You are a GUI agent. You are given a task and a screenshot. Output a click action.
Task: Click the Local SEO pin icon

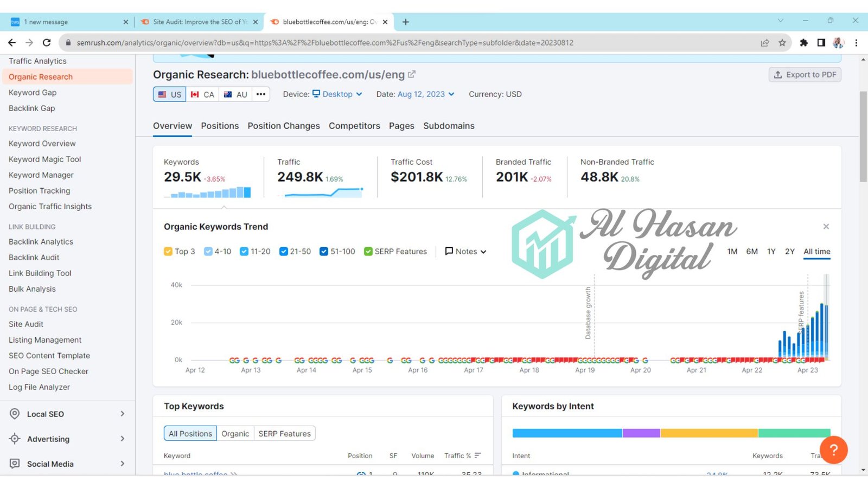coord(15,414)
